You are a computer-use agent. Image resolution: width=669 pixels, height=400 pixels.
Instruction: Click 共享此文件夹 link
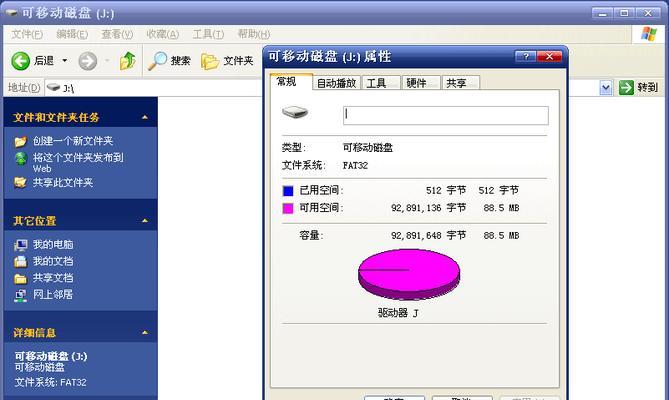(x=63, y=183)
